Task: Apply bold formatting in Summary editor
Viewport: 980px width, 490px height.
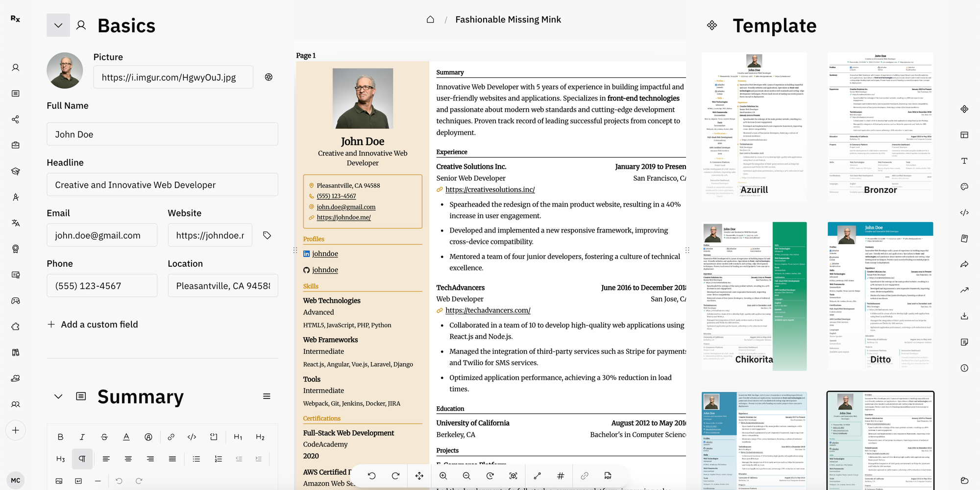Action: tap(60, 437)
